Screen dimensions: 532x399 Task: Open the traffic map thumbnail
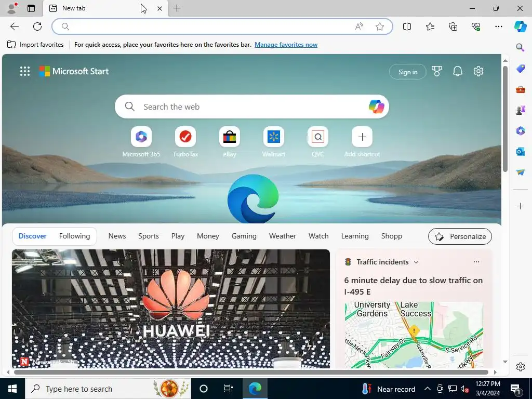pos(414,335)
